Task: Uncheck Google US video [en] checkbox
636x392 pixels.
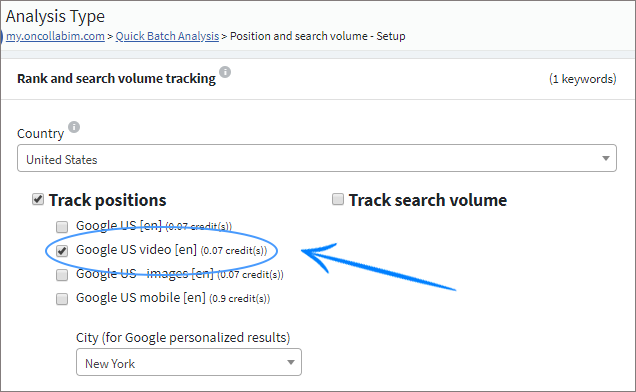Action: (62, 251)
